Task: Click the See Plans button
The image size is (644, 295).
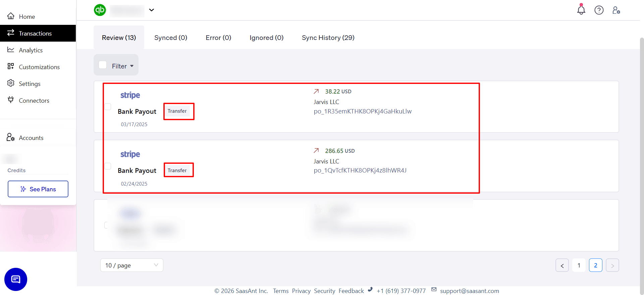Action: [38, 189]
